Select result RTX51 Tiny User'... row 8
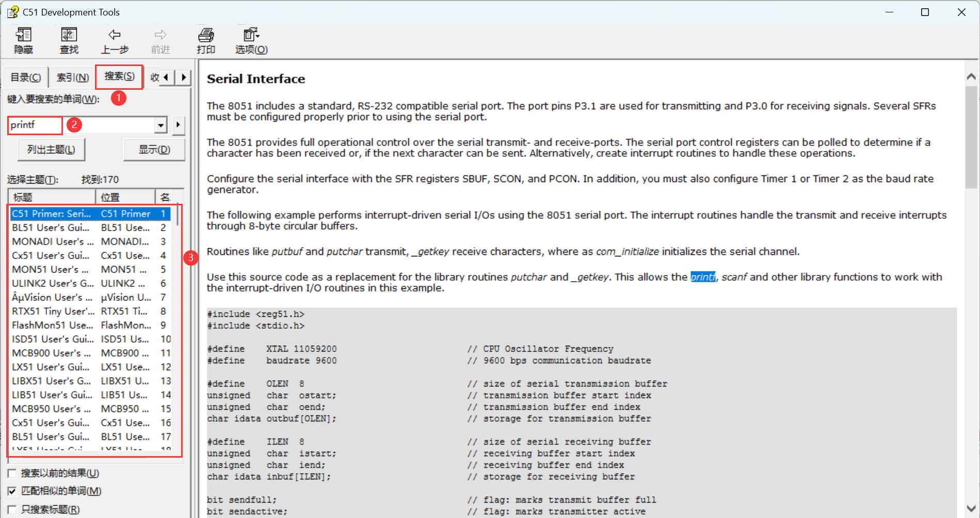Screen dimensions: 980x518 (90, 311)
